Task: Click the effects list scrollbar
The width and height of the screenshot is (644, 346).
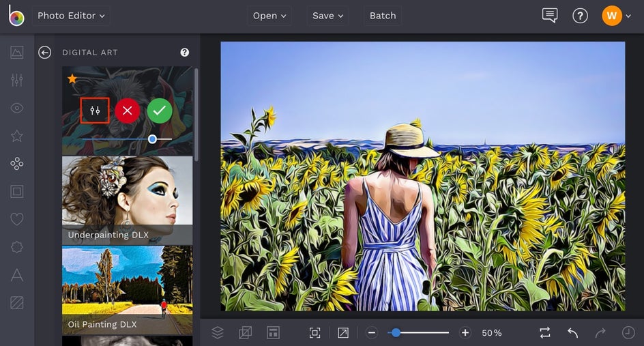Action: pyautogui.click(x=196, y=115)
